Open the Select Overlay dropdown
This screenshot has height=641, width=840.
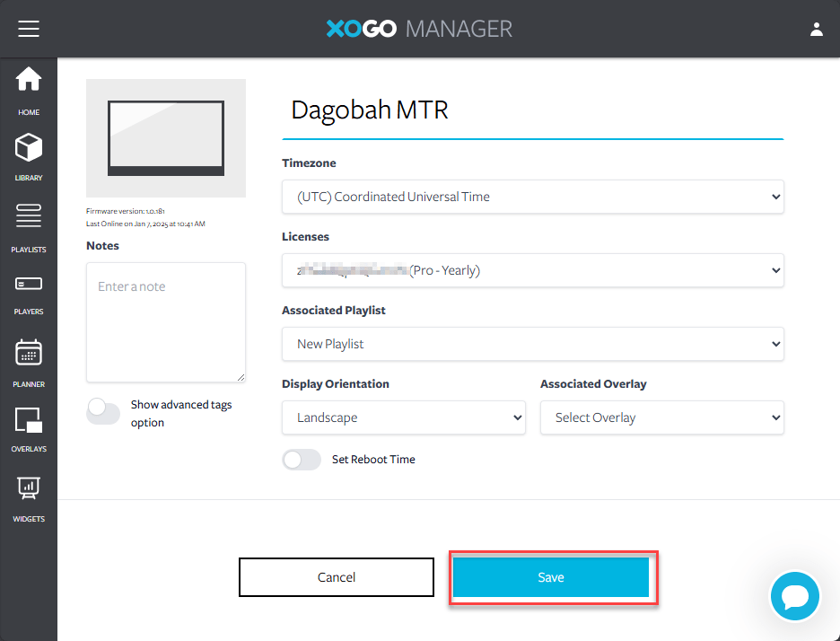point(661,417)
